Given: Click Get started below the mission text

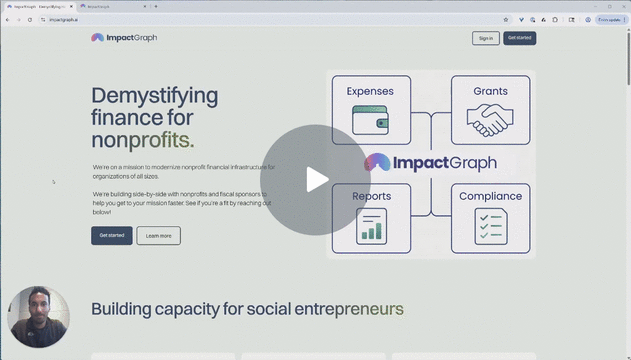Looking at the screenshot, I should click(x=112, y=235).
